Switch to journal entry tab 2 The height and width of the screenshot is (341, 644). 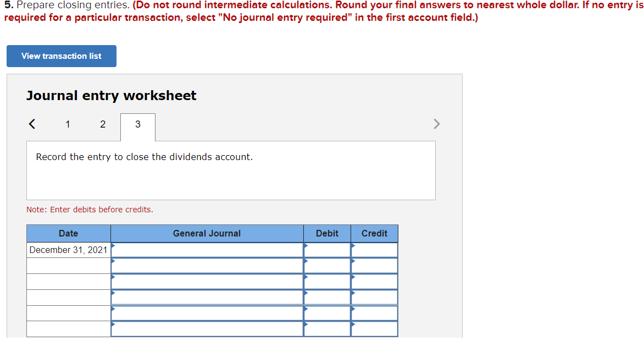coord(102,124)
